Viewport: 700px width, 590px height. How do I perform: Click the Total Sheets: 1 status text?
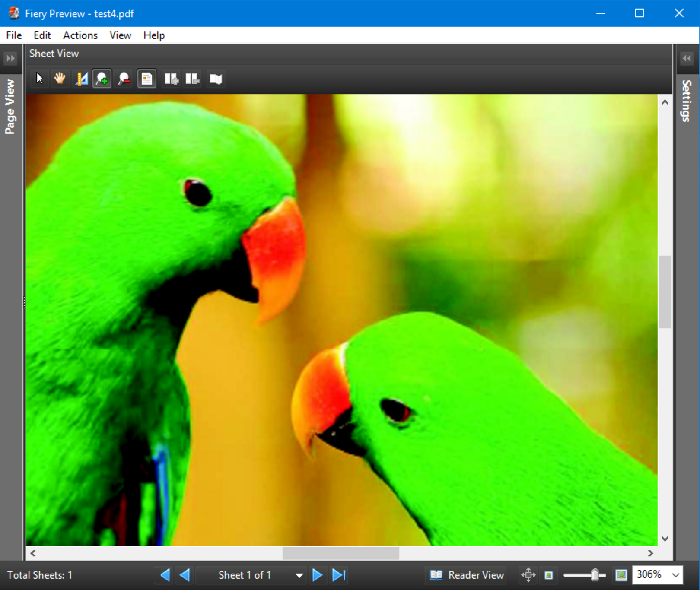click(40, 575)
